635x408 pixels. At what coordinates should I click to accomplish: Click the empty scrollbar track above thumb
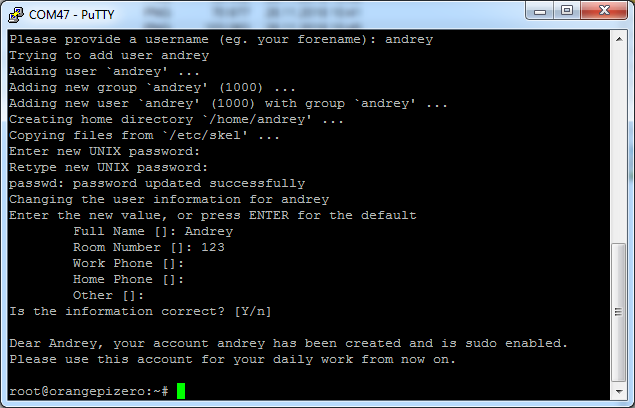point(618,145)
